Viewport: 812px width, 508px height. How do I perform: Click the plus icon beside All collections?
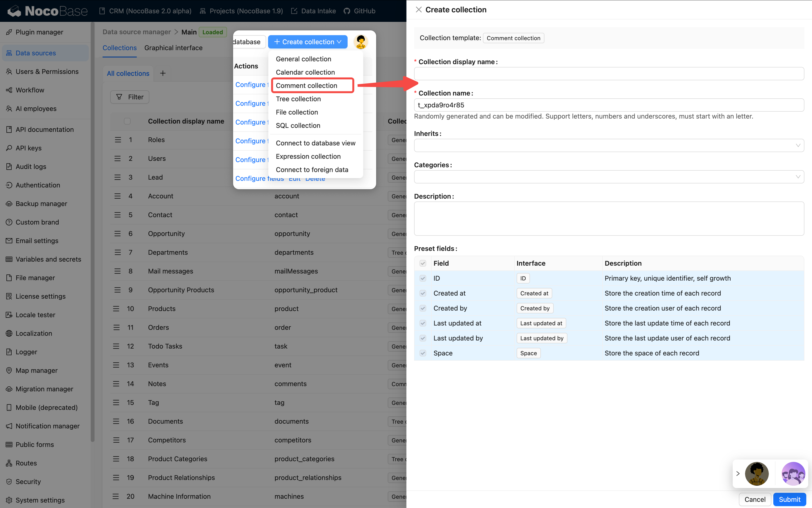click(x=163, y=73)
